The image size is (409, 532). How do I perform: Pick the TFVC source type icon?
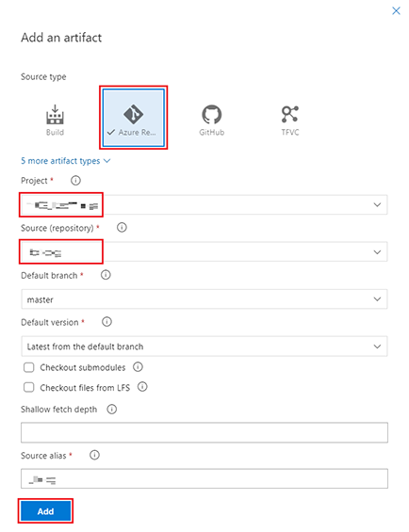pyautogui.click(x=289, y=121)
